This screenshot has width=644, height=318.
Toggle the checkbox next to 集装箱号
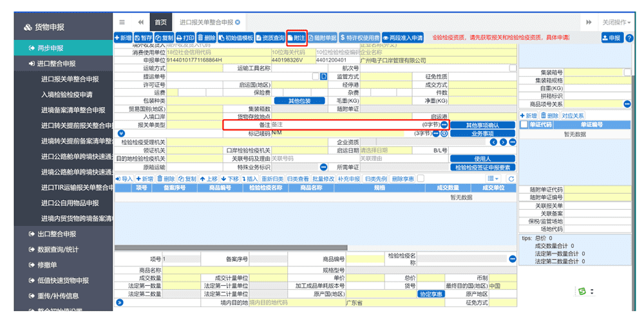pos(627,72)
